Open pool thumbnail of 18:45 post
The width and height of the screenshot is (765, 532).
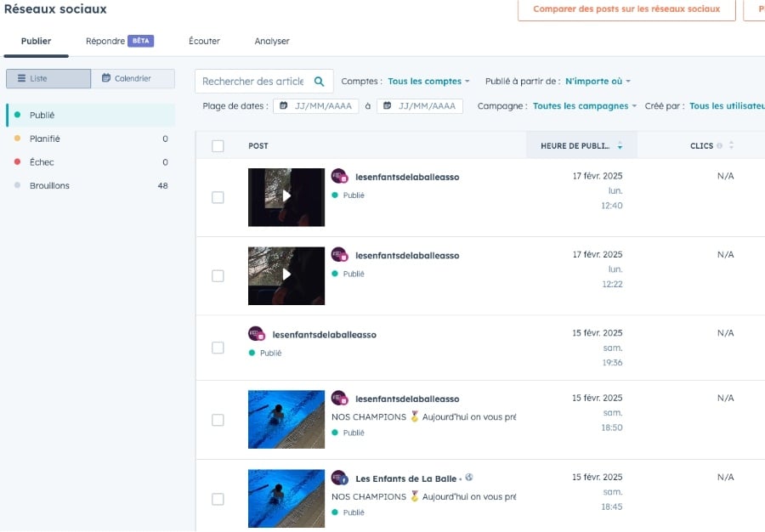(x=286, y=498)
